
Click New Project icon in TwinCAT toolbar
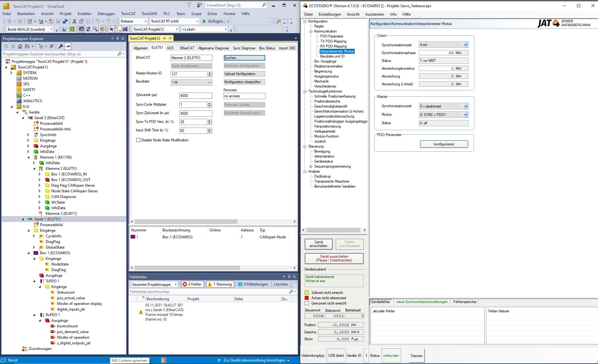(x=30, y=21)
